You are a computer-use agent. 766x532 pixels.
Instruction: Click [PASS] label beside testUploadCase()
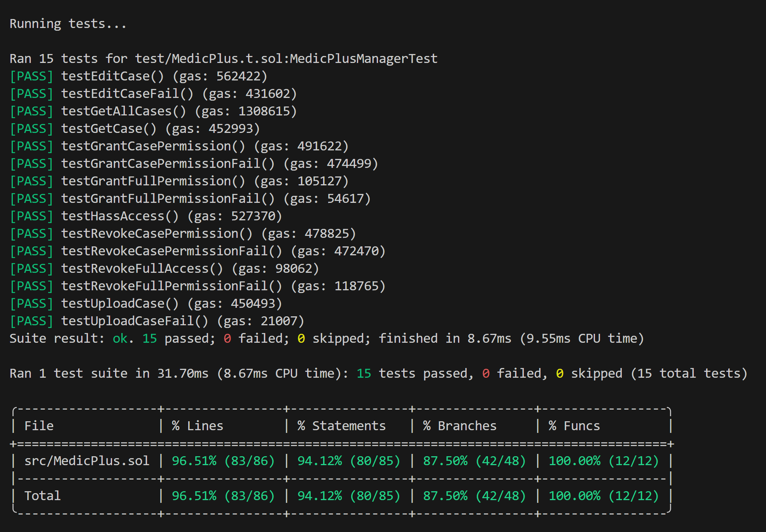(x=31, y=304)
